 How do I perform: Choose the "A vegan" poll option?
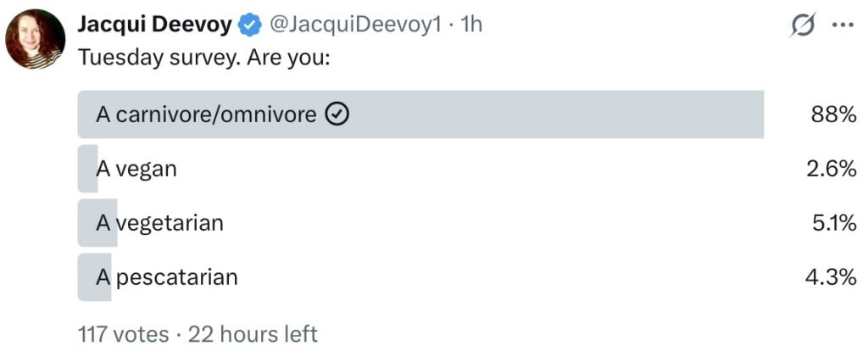pos(136,169)
